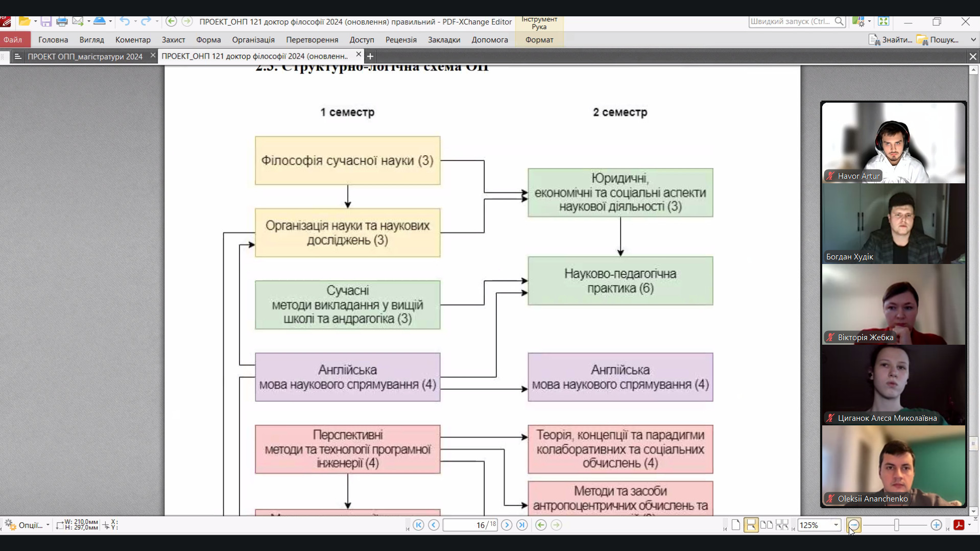Click the Print icon in quick toolbar
This screenshot has width=980, height=551.
click(x=62, y=21)
